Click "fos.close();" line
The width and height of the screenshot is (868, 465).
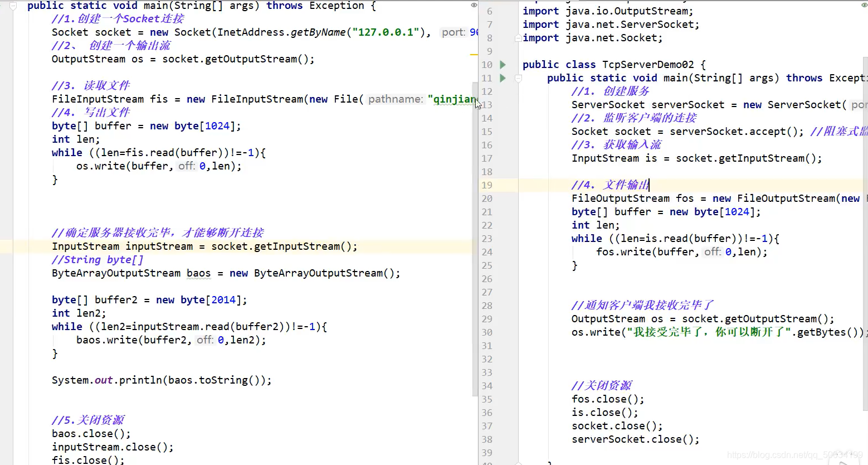tap(608, 399)
